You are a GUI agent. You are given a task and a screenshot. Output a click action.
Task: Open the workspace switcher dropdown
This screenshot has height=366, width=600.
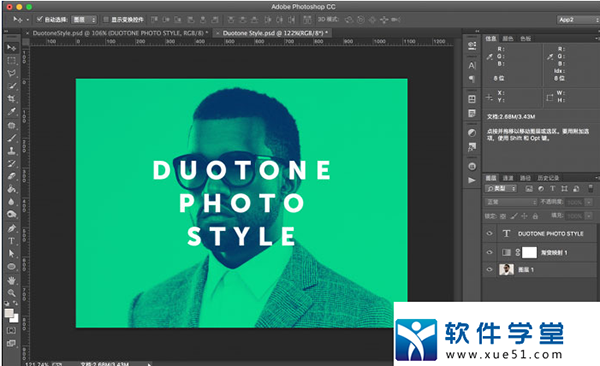tap(578, 20)
